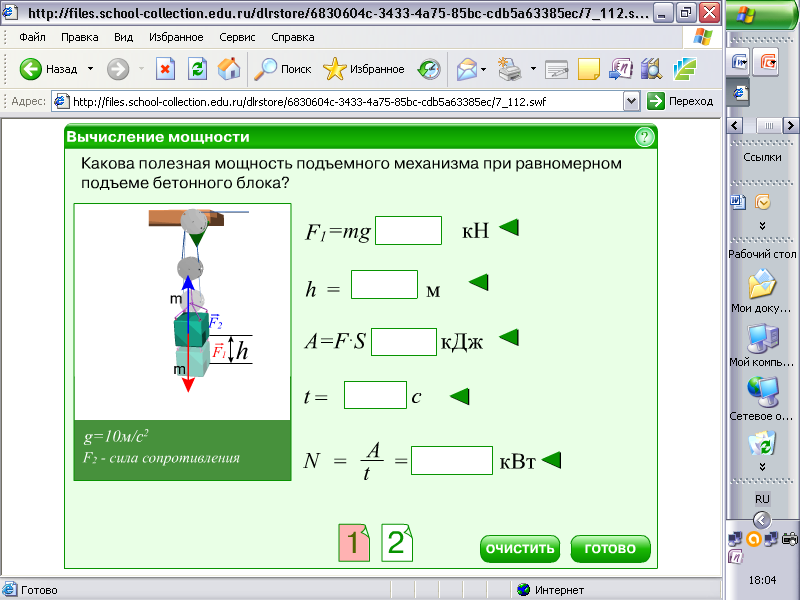Click the 18:04 clock

762,580
